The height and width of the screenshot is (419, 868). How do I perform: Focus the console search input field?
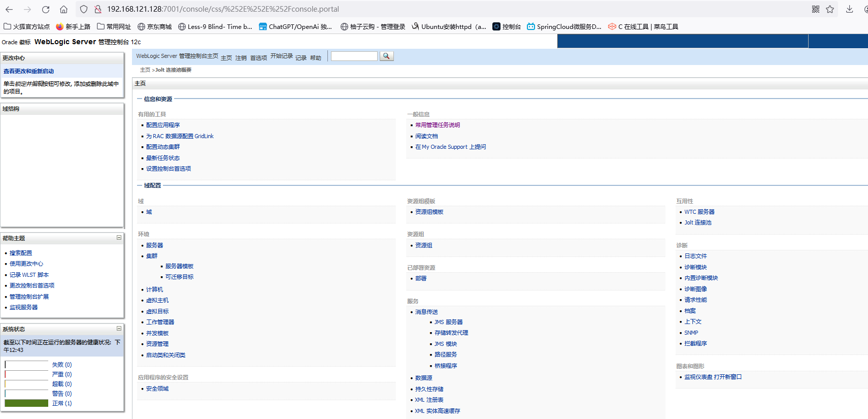click(x=354, y=56)
